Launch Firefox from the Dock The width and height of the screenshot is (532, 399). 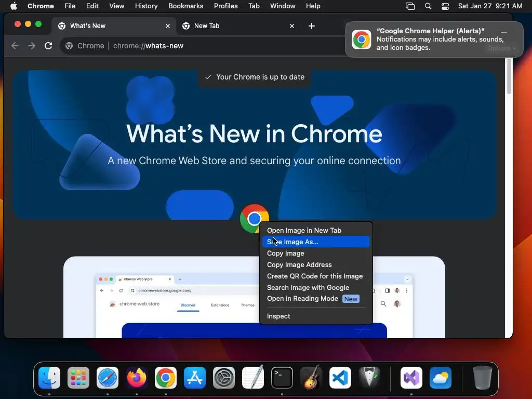coord(137,378)
